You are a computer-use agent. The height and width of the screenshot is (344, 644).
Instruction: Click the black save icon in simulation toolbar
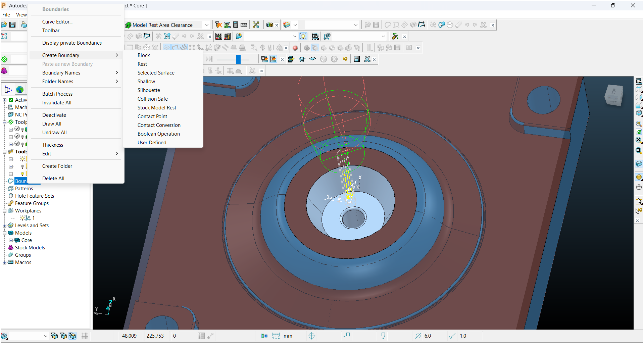coord(357,59)
